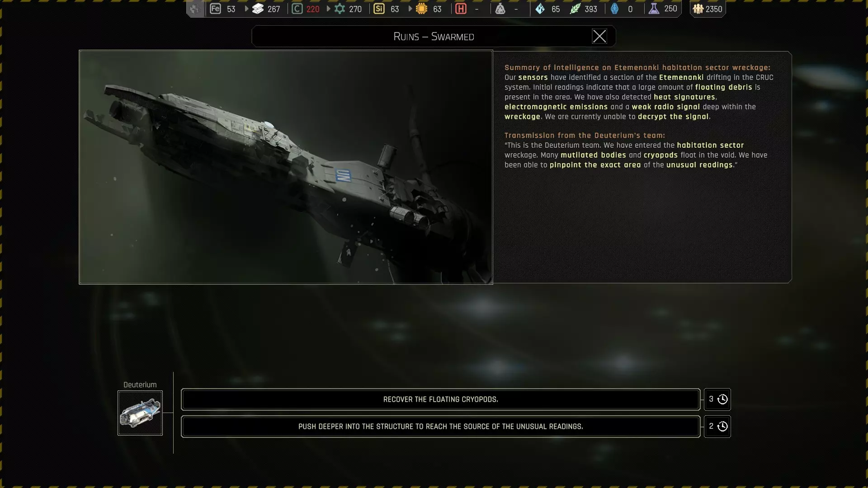Close the Ruins – Swarmed dialog
The height and width of the screenshot is (488, 868).
[x=599, y=36]
